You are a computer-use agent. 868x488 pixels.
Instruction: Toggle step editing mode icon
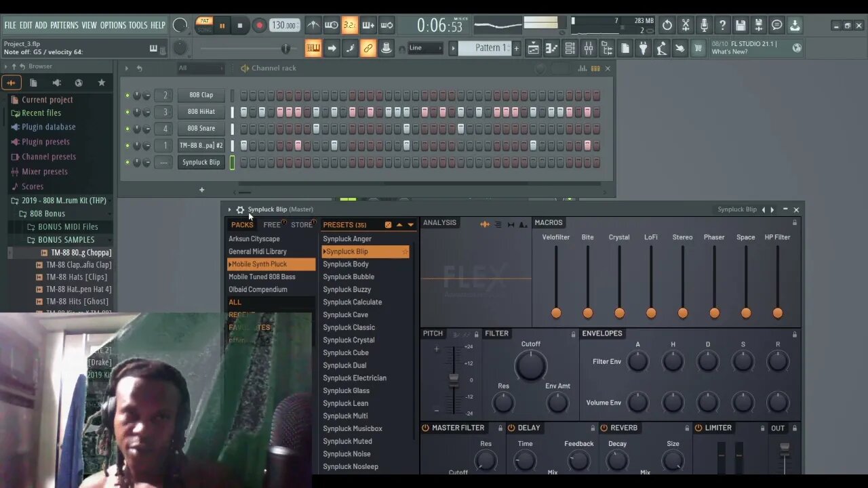click(x=350, y=48)
